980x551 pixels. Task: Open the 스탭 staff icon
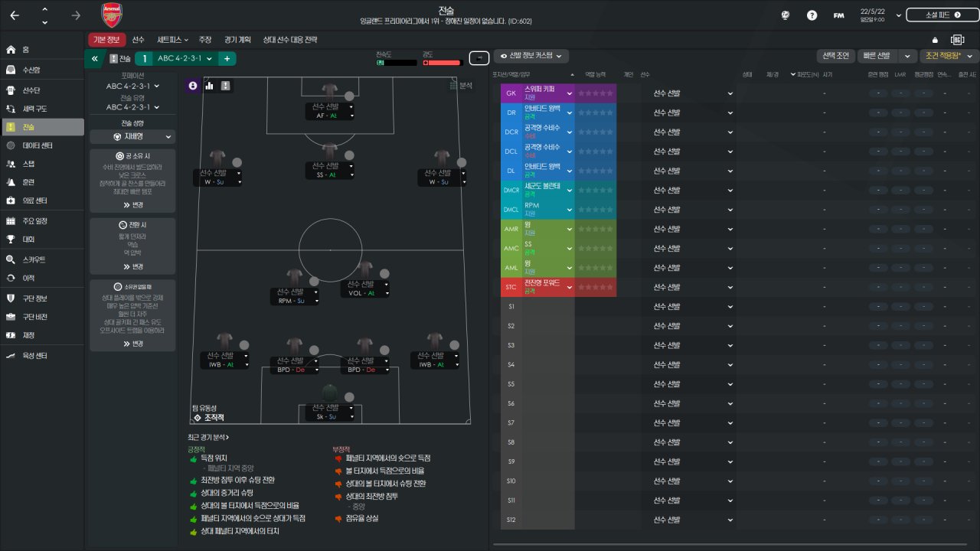pos(11,164)
